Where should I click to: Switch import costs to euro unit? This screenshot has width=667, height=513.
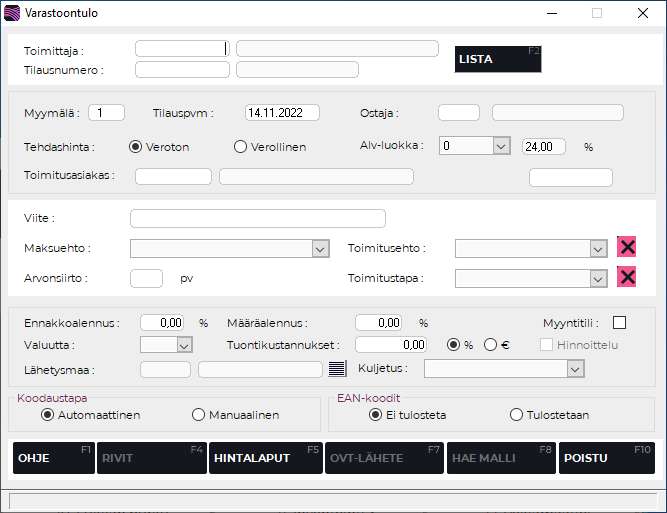(490, 345)
